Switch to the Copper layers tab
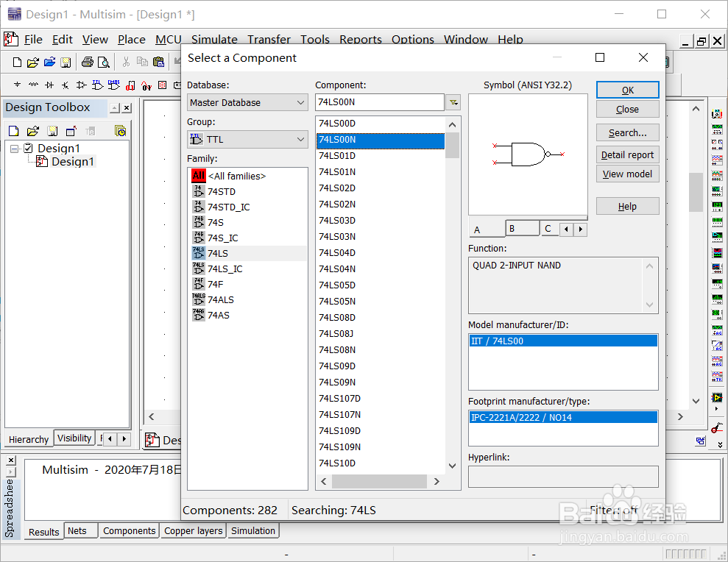The height and width of the screenshot is (562, 728). tap(193, 530)
